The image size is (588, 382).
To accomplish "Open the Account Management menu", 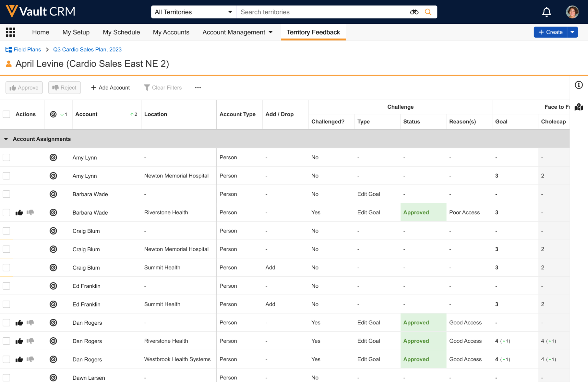I will click(x=237, y=32).
